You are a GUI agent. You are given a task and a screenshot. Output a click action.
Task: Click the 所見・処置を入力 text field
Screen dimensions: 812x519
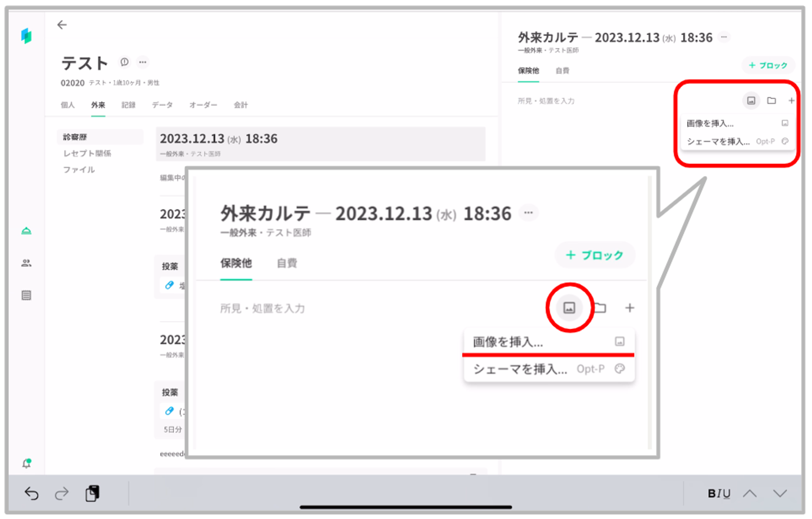coord(546,101)
